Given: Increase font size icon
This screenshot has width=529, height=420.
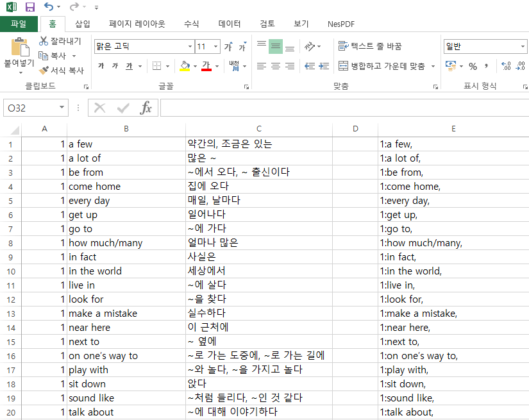Looking at the screenshot, I should [x=228, y=46].
